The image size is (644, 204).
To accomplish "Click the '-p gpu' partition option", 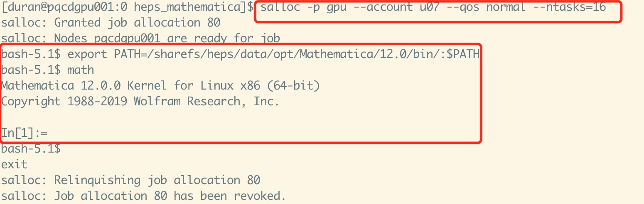I will (x=326, y=7).
